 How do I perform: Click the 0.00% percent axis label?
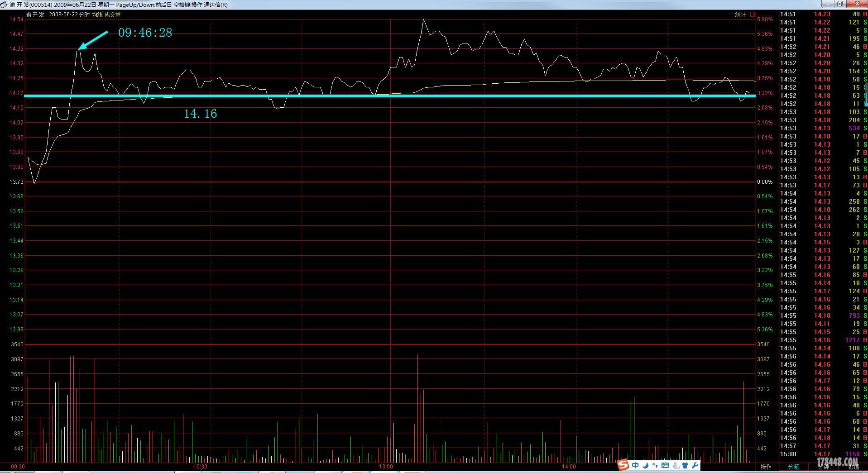click(765, 182)
